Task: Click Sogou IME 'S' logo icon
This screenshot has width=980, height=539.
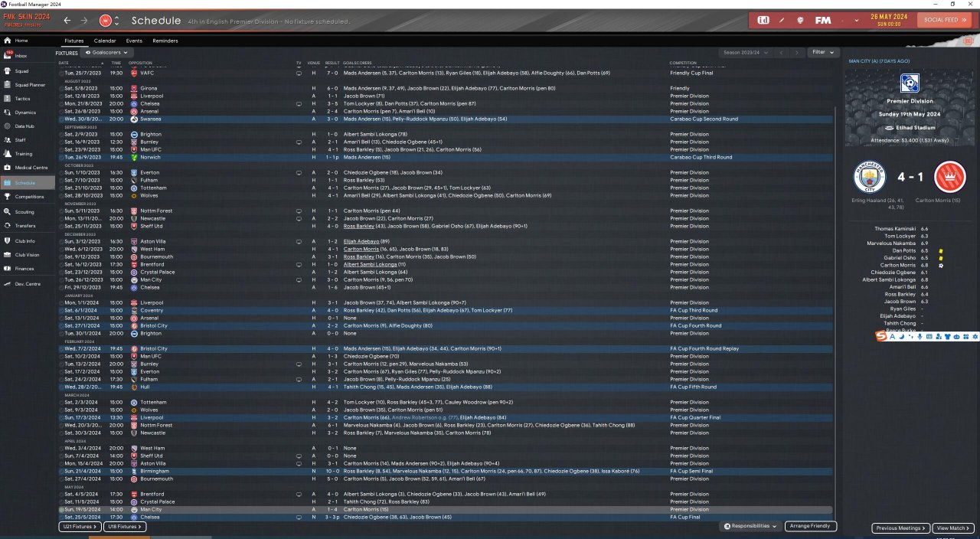Action: (881, 337)
